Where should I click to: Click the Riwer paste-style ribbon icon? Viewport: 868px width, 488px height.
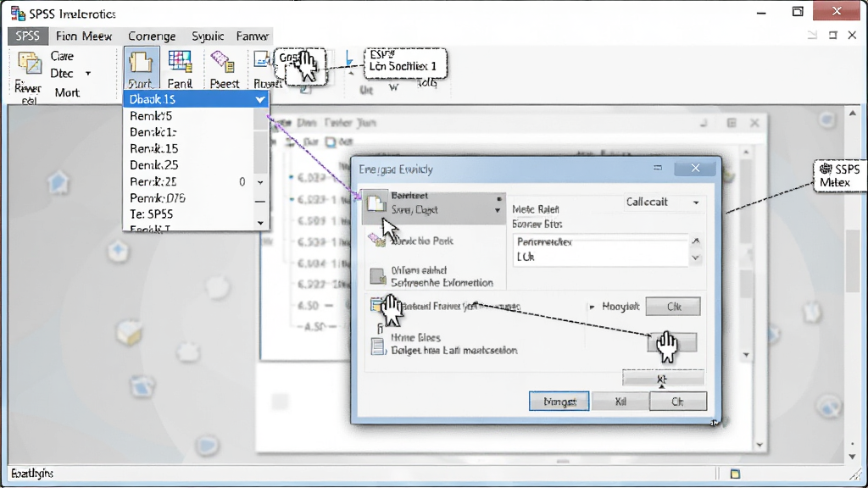click(x=29, y=64)
